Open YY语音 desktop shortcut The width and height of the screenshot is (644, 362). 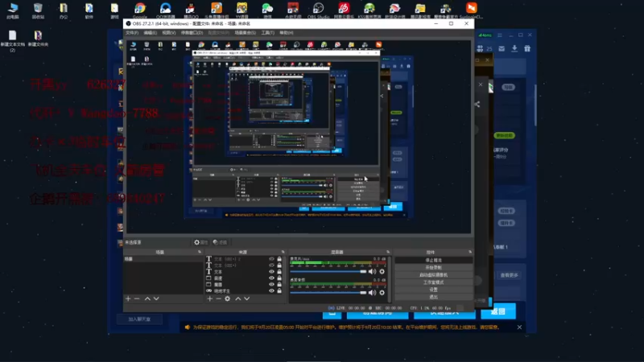point(242,10)
